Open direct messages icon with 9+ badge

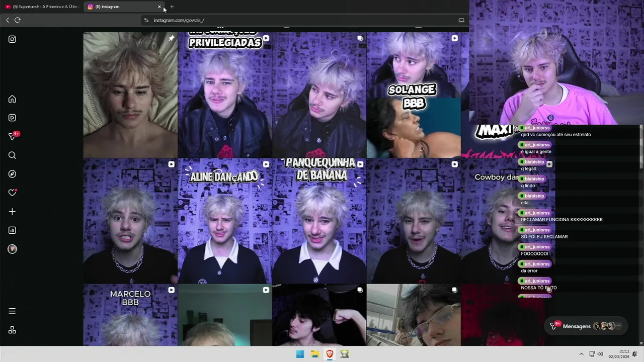(13, 136)
